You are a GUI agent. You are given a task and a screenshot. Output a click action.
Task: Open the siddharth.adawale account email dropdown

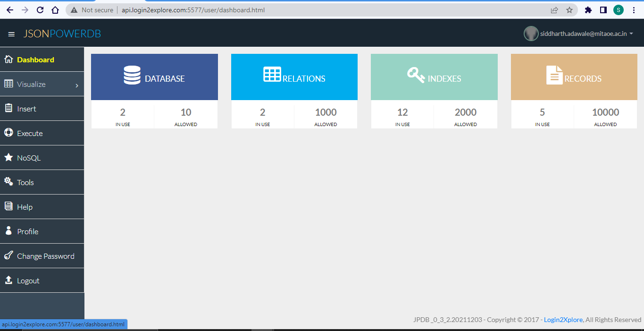(584, 34)
